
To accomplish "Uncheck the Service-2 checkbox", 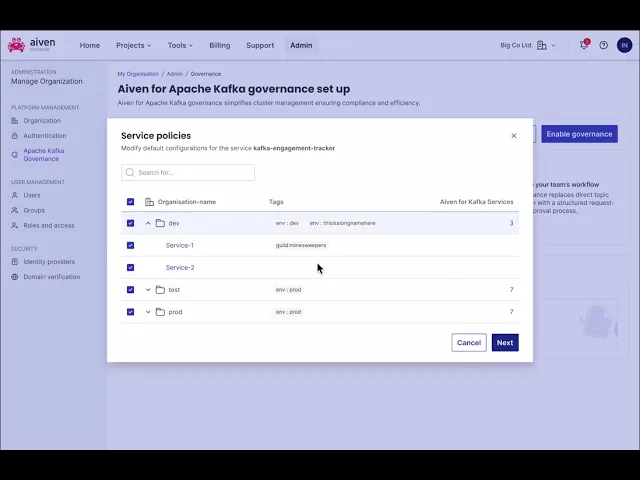I will 130,267.
